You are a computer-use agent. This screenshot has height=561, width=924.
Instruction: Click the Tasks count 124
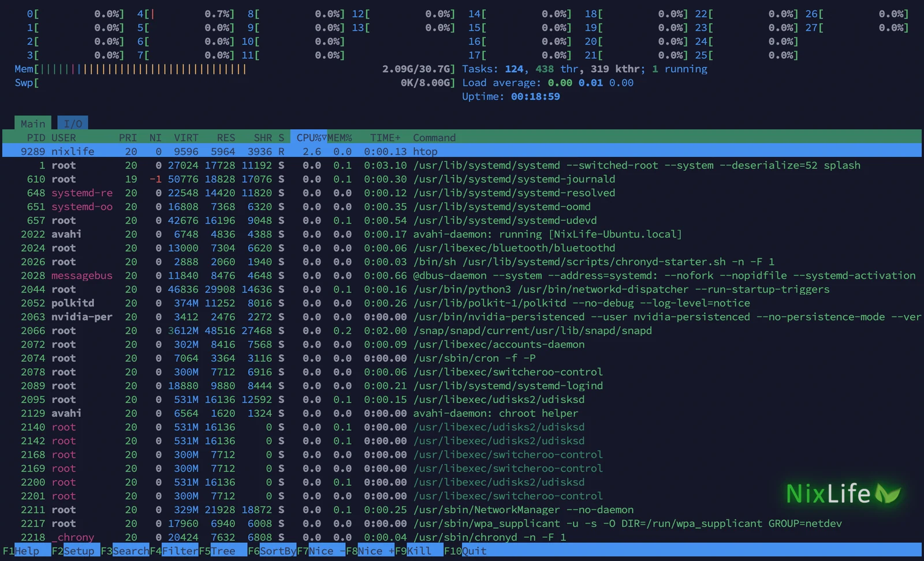coord(514,69)
